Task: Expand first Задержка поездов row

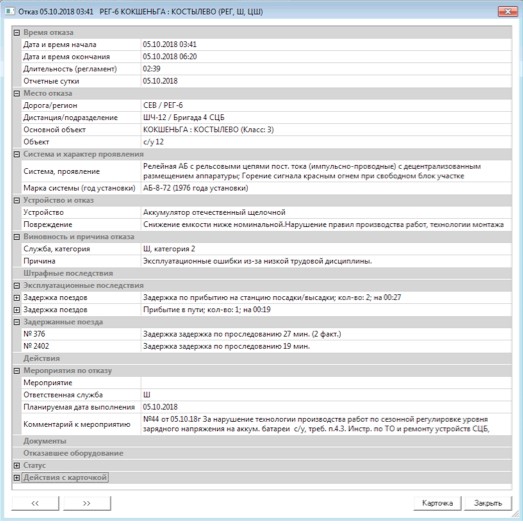Action: coord(17,298)
